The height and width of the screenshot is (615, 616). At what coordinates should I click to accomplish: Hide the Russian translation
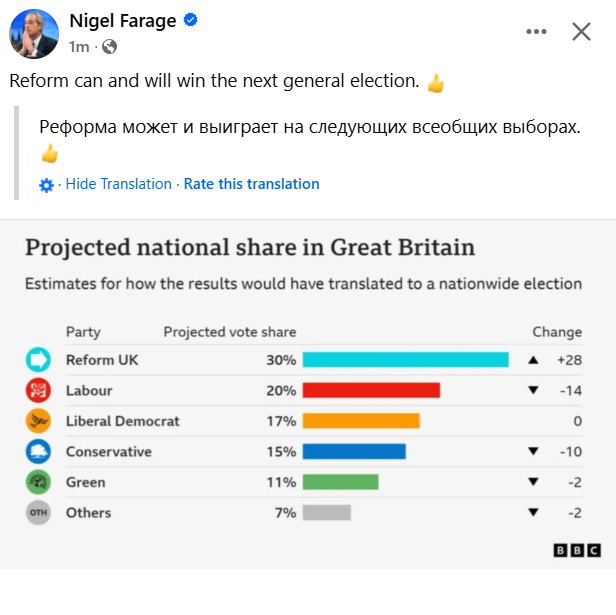click(x=119, y=184)
